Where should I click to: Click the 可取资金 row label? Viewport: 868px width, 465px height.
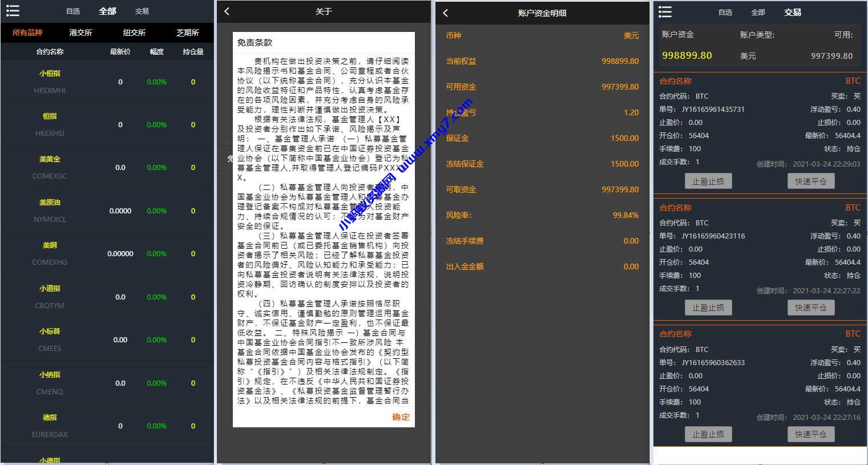tap(461, 189)
